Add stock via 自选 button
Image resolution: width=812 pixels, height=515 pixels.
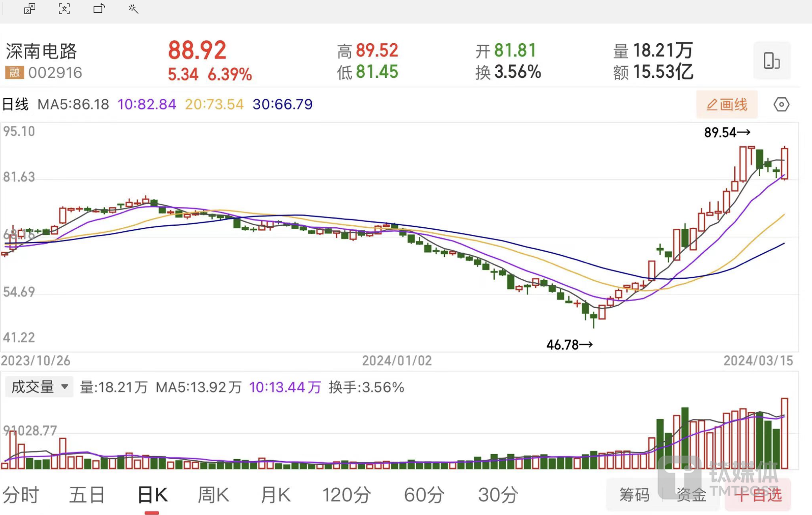point(758,495)
